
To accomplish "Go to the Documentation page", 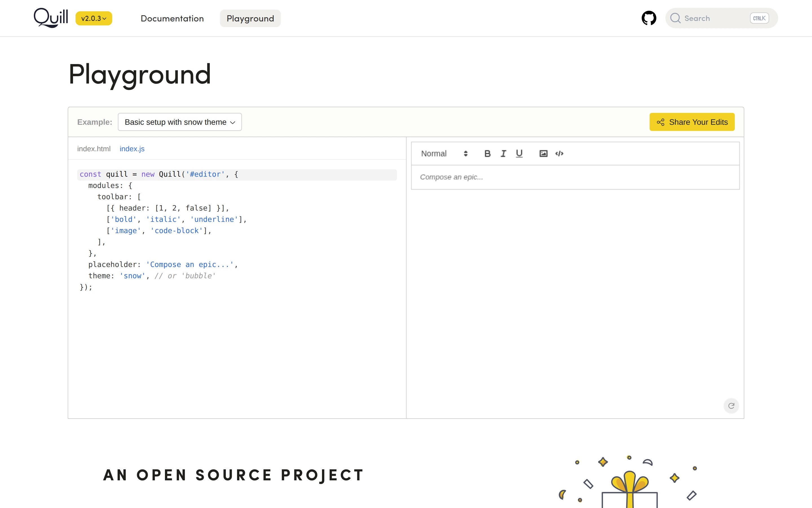I will coord(172,18).
